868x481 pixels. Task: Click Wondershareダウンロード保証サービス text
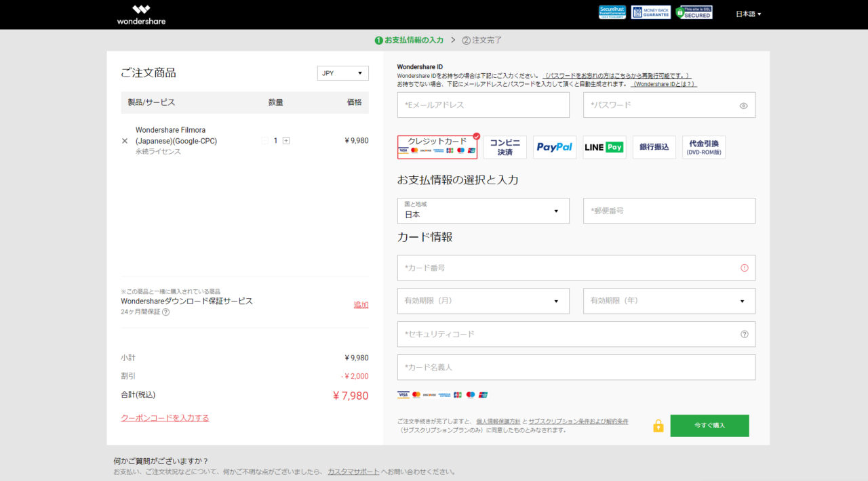(x=186, y=301)
